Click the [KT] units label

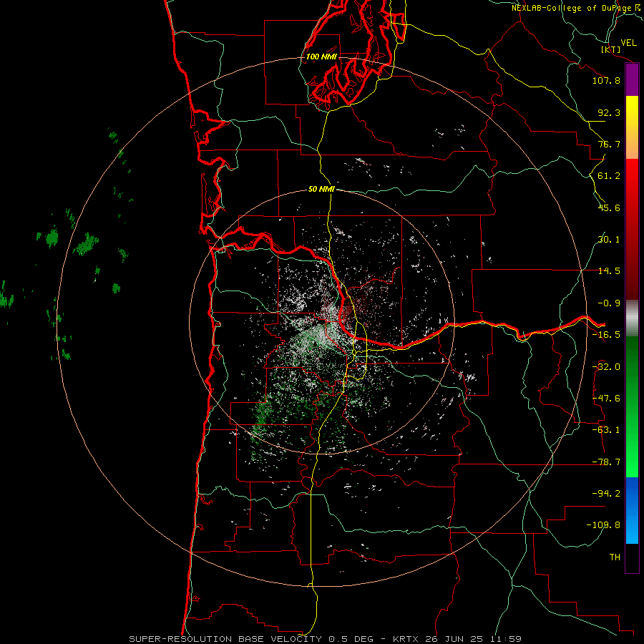(611, 49)
